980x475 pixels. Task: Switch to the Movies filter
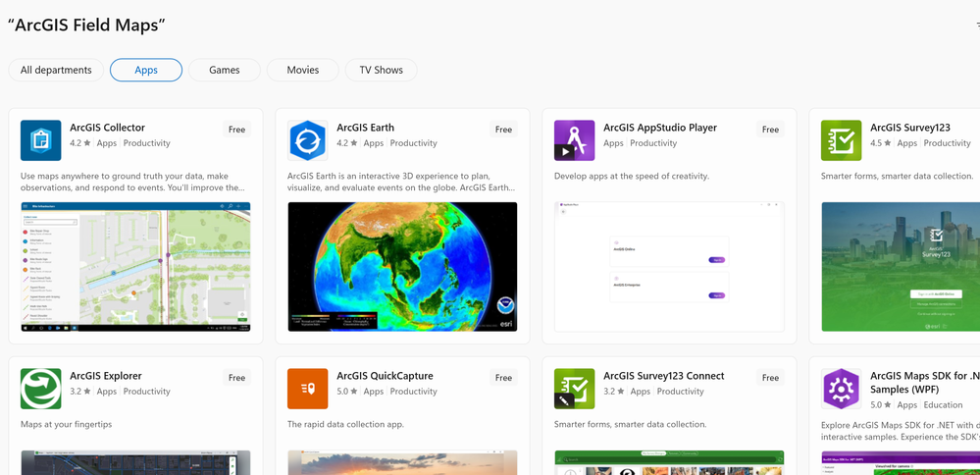[303, 70]
